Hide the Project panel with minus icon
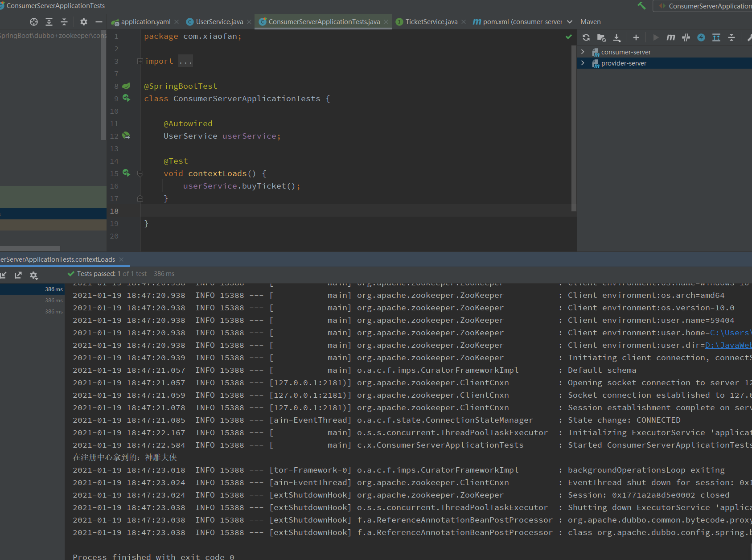The image size is (752, 560). click(99, 22)
